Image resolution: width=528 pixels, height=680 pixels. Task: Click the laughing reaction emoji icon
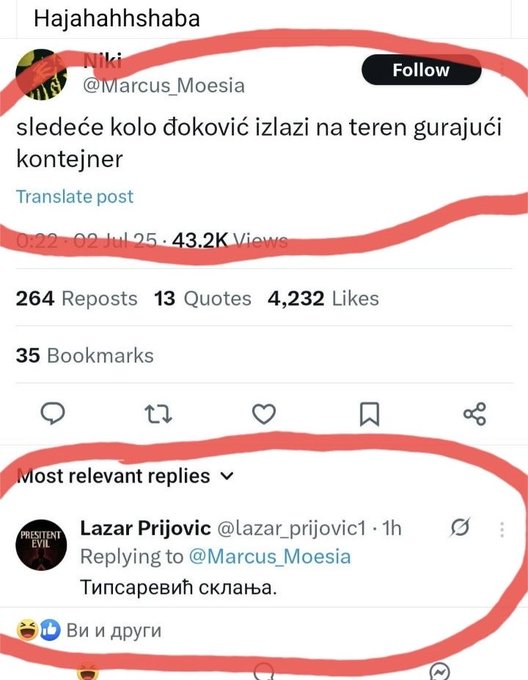point(28,630)
